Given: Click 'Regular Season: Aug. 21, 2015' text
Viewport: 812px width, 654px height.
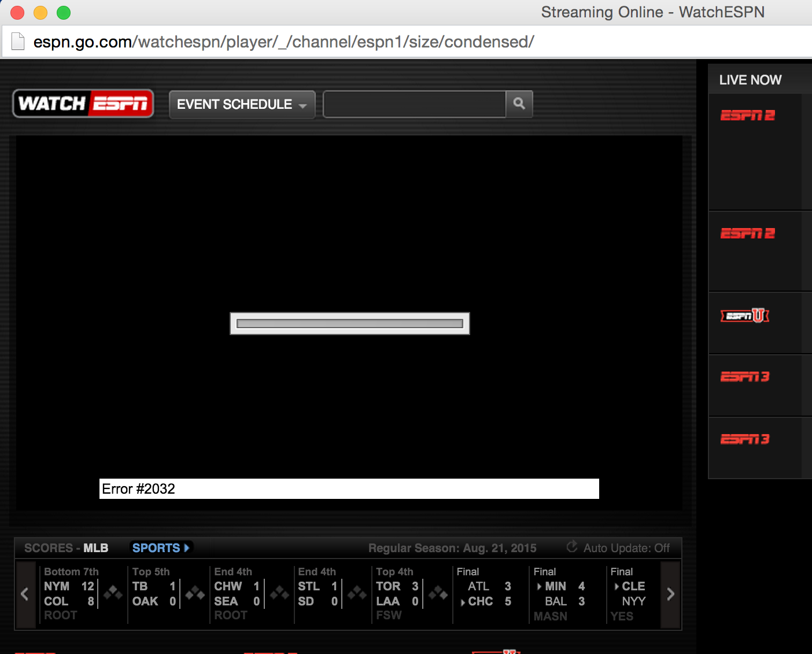Looking at the screenshot, I should pyautogui.click(x=452, y=548).
